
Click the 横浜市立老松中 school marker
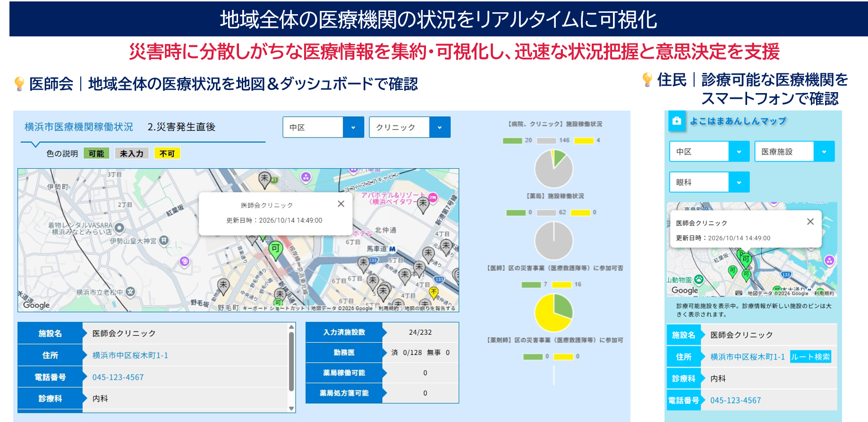tap(131, 292)
